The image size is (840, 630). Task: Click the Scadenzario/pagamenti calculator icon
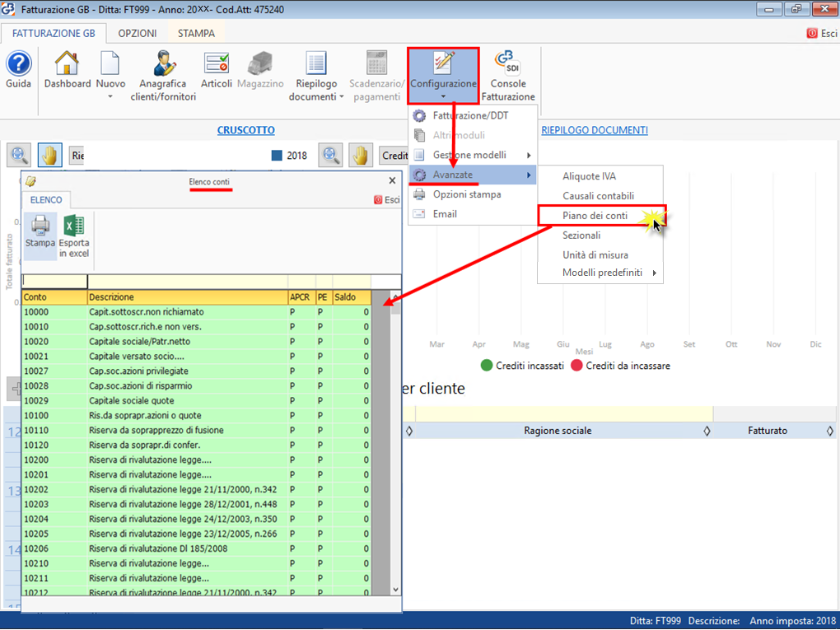[376, 63]
